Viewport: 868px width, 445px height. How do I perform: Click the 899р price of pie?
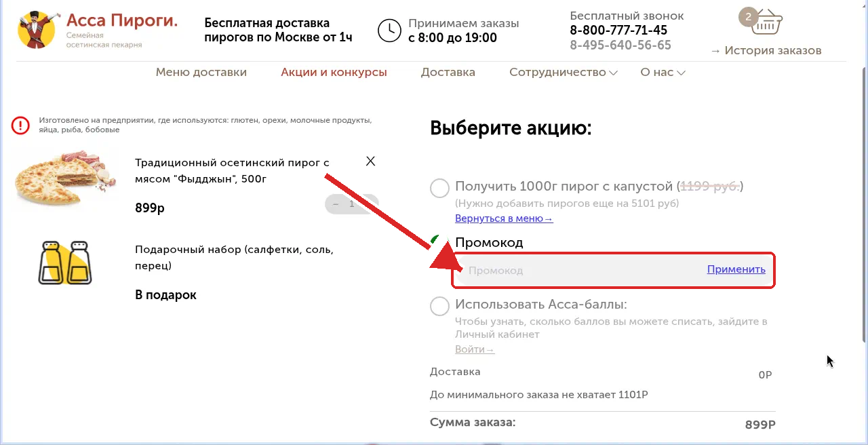coord(150,208)
